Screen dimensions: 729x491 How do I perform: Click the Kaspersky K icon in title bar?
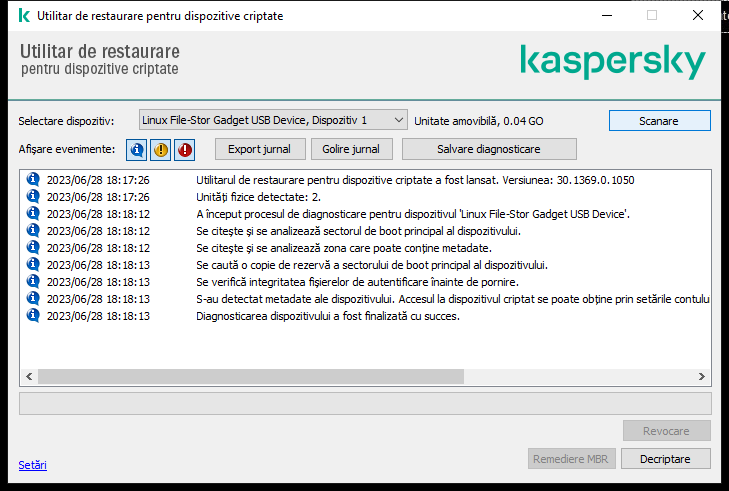pos(24,15)
